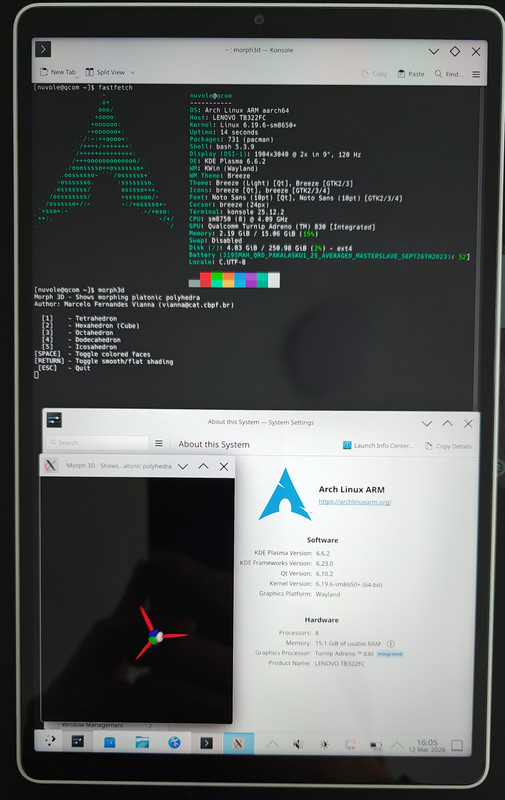
Task: Click New Tab in Konsole toolbar
Action: coord(58,72)
